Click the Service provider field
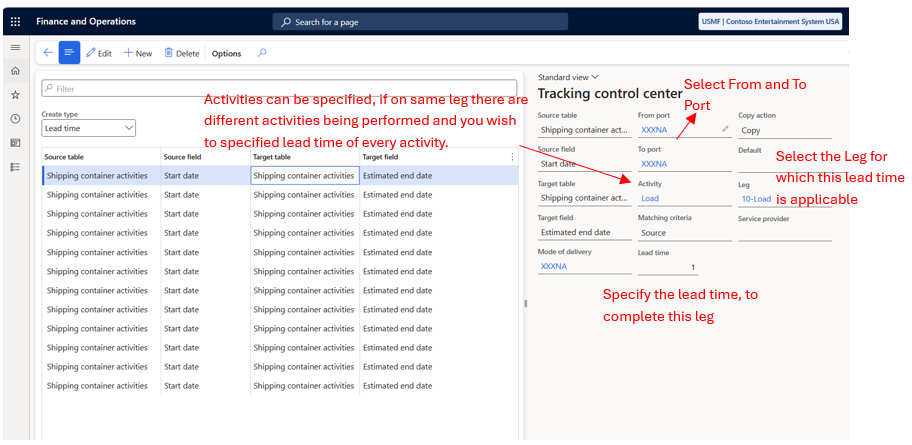This screenshot has height=445, width=912. click(785, 233)
